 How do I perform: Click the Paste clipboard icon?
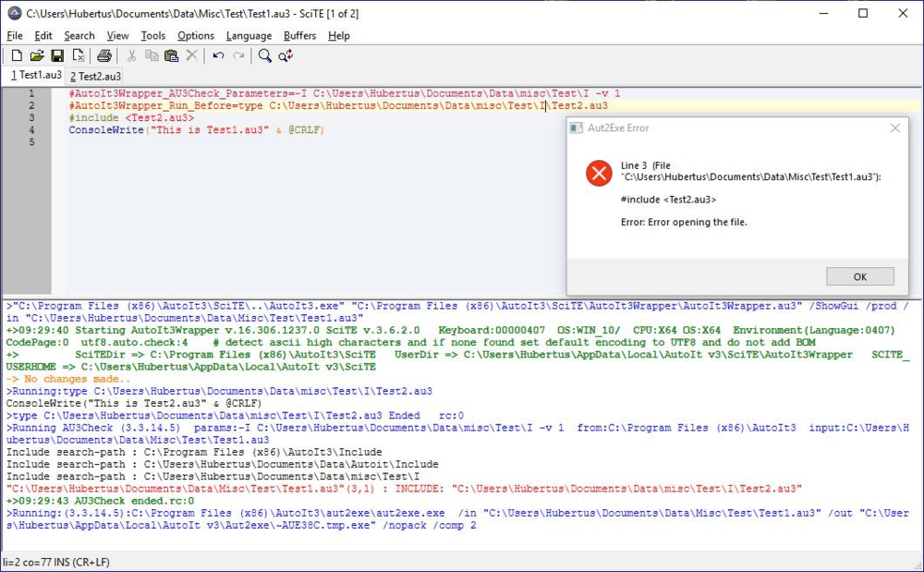pos(171,56)
